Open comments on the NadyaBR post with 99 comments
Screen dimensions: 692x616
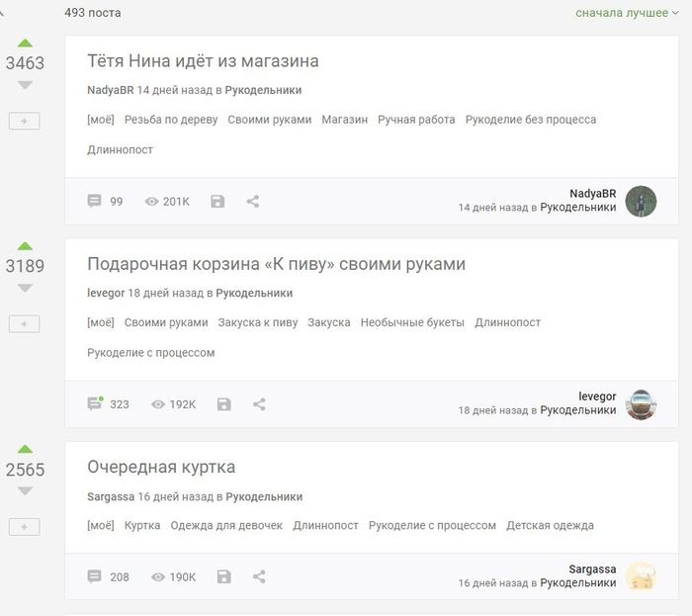tap(95, 201)
